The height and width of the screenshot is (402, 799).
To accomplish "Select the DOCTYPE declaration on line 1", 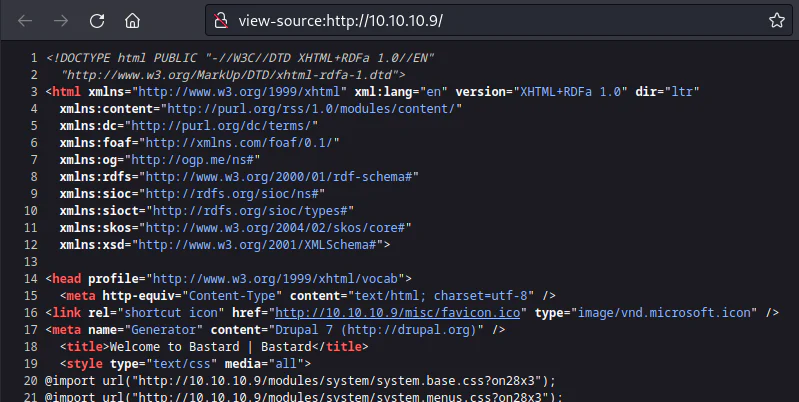I will 240,58.
